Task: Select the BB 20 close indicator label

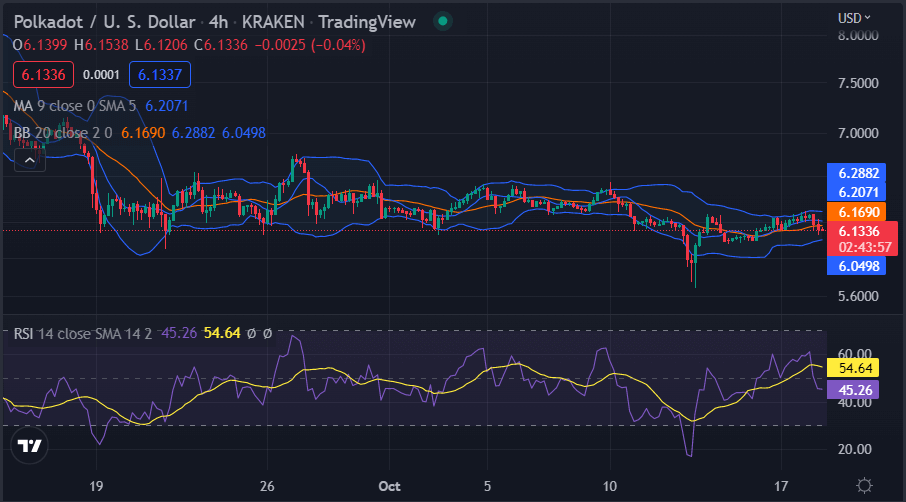Action: [x=63, y=133]
